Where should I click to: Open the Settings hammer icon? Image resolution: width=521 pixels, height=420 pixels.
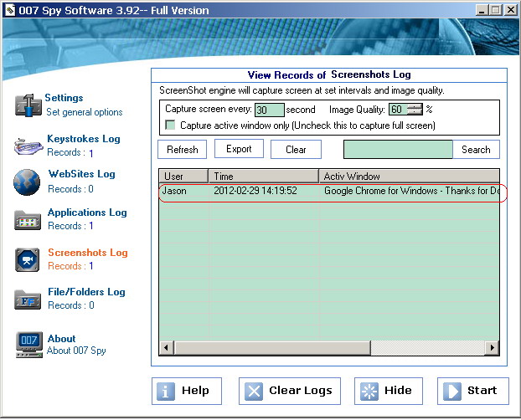[x=28, y=105]
